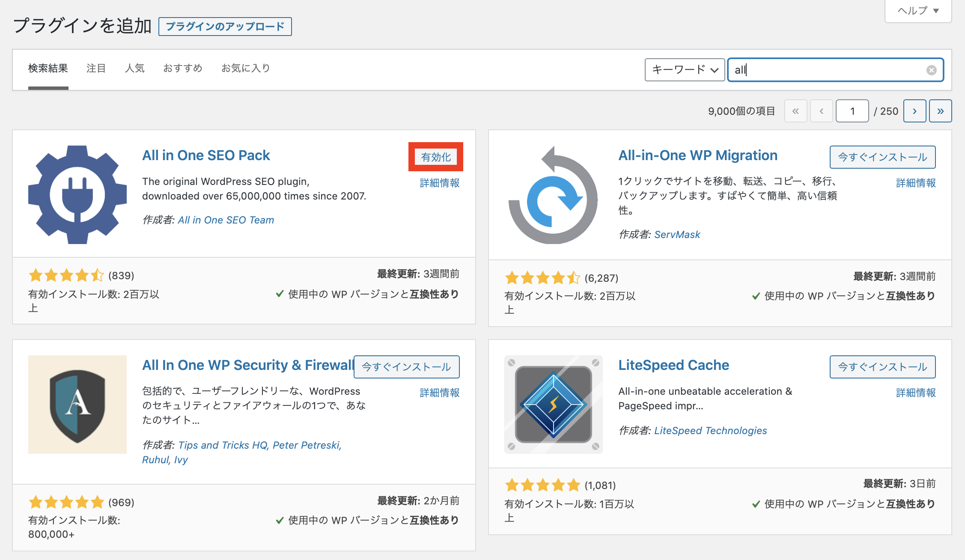Click the 9,000個の項目 result count text
965x560 pixels.
pyautogui.click(x=742, y=111)
